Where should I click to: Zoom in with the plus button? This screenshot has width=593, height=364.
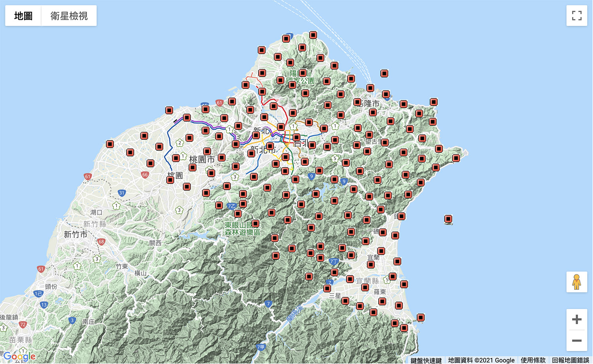click(x=576, y=319)
